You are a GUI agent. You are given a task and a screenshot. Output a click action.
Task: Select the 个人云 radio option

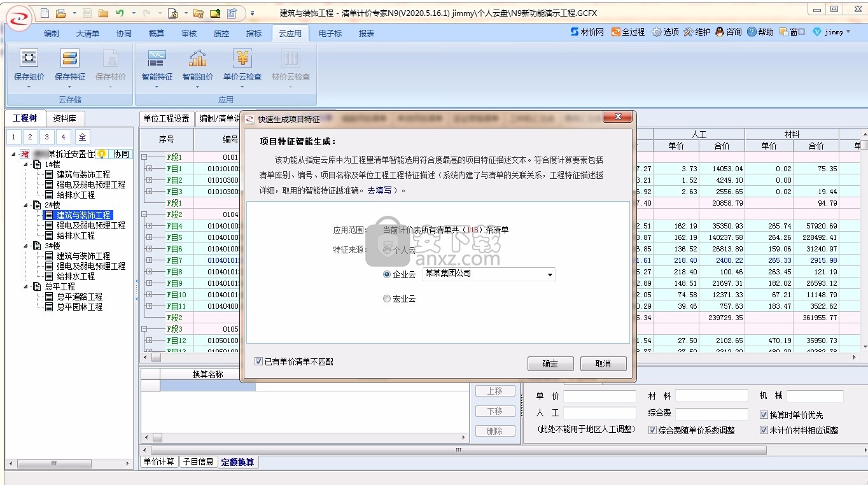386,250
